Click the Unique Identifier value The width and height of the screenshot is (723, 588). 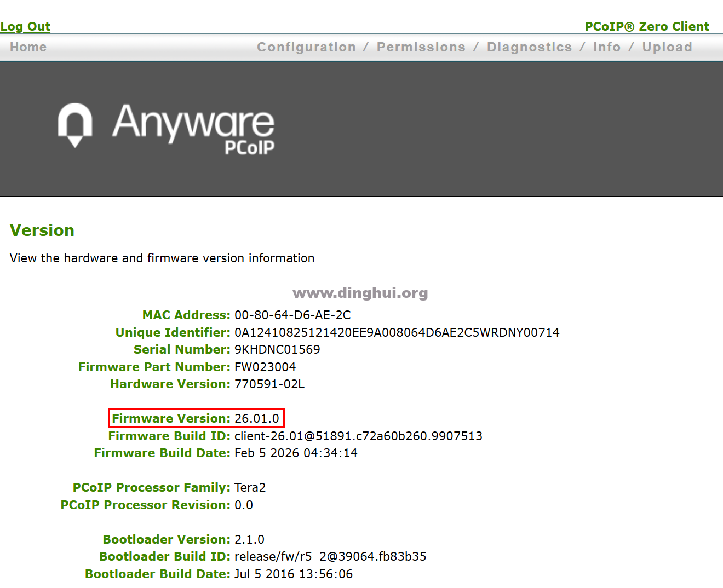(x=397, y=332)
